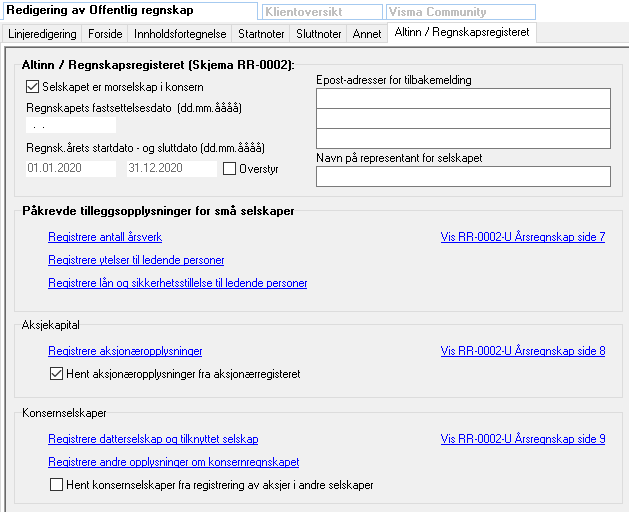This screenshot has height=512, width=629.
Task: Go to the Startnoter tab
Action: (262, 34)
